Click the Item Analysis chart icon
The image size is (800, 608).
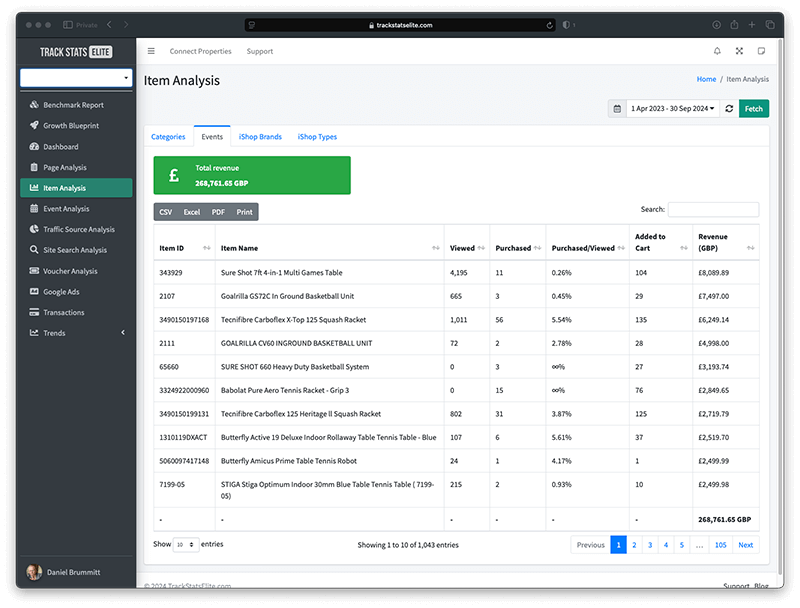point(34,188)
